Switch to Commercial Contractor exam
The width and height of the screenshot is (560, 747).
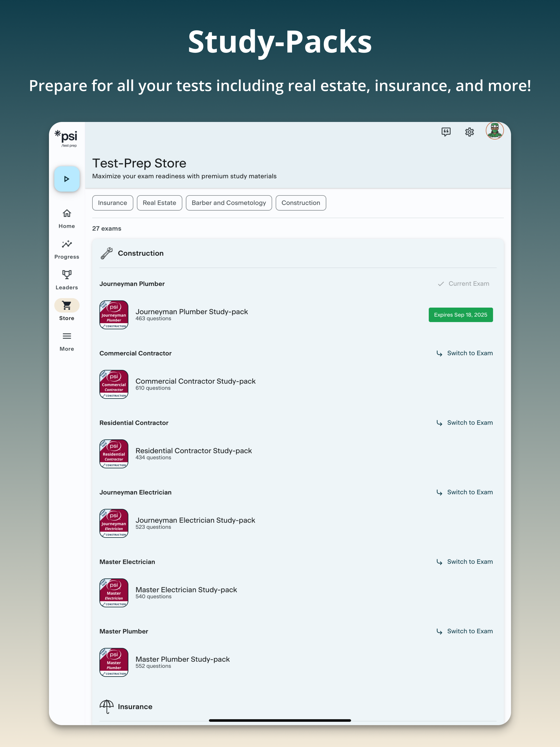click(x=464, y=353)
